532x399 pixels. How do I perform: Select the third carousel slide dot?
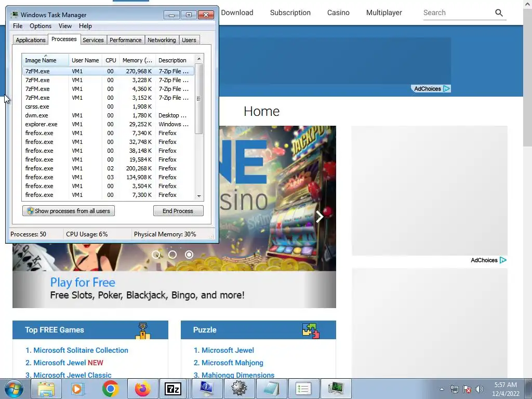[189, 255]
